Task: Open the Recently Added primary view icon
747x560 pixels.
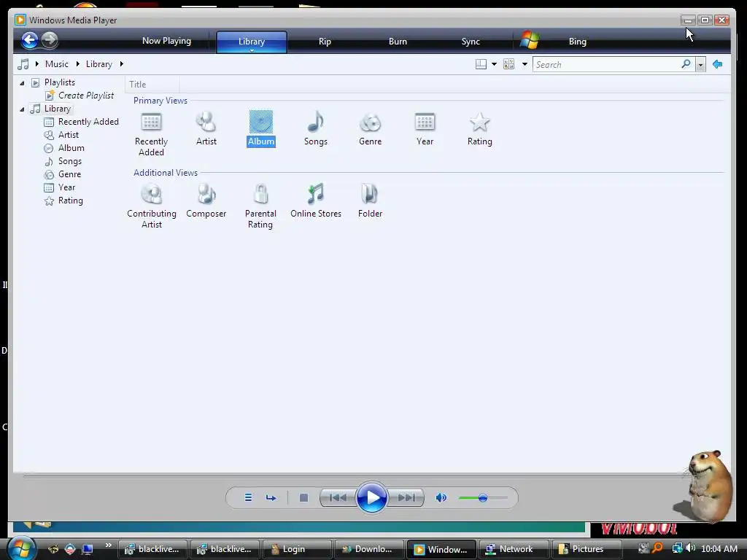Action: [x=151, y=122]
